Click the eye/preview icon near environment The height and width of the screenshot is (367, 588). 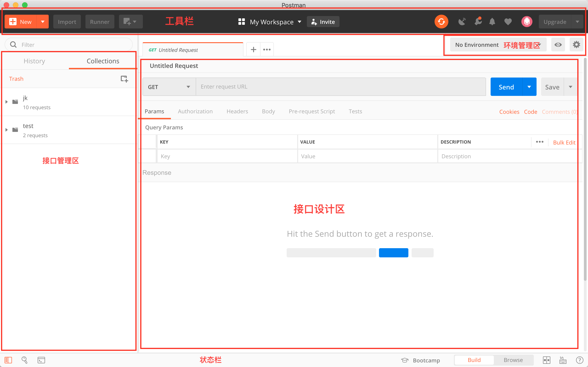(x=558, y=44)
